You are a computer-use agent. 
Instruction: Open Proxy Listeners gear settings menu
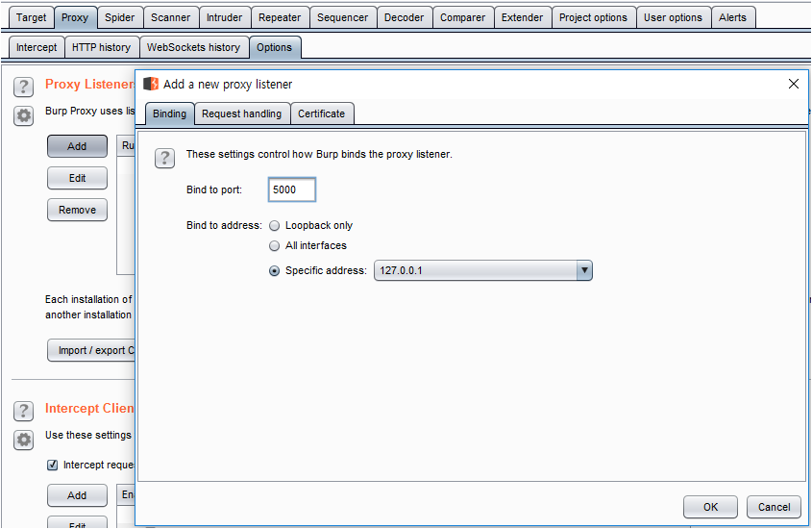click(23, 115)
